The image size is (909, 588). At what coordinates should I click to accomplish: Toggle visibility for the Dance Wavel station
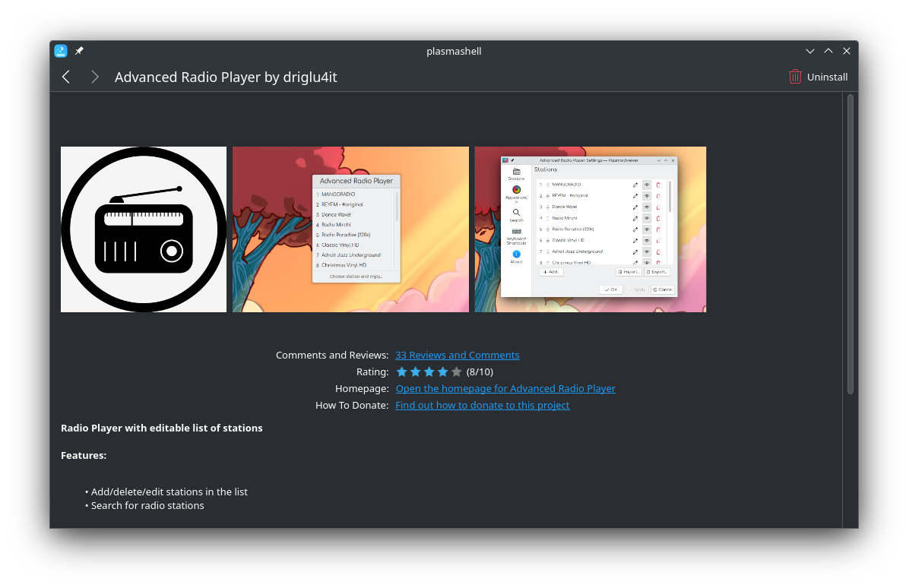coord(646,207)
